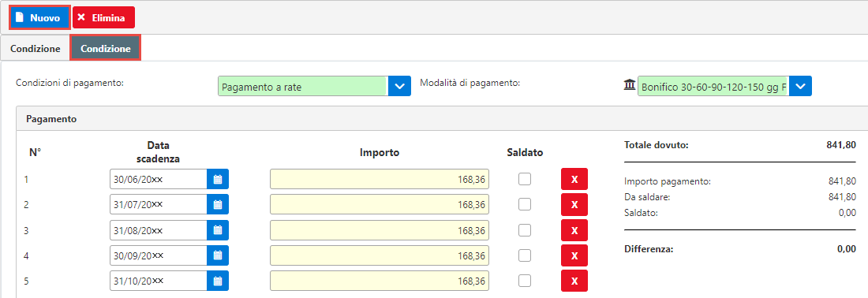The height and width of the screenshot is (298, 868).
Task: Open the Modalità di pagamento dropdown arrow
Action: [x=800, y=86]
